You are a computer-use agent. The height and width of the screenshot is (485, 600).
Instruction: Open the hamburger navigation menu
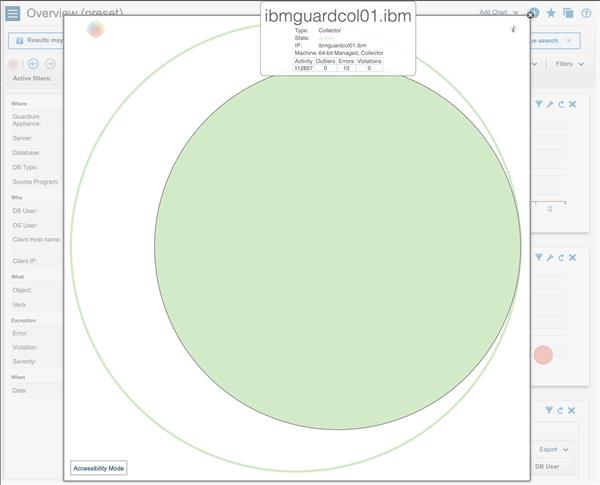pos(13,13)
